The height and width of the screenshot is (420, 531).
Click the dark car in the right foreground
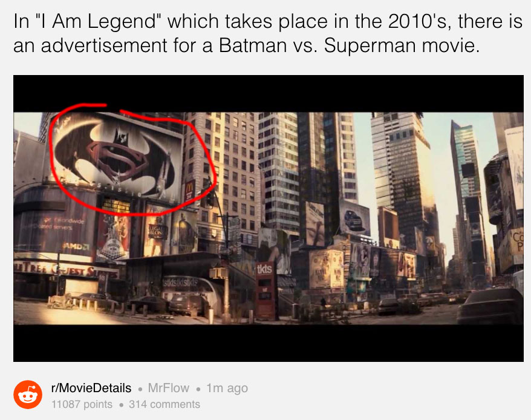click(490, 306)
